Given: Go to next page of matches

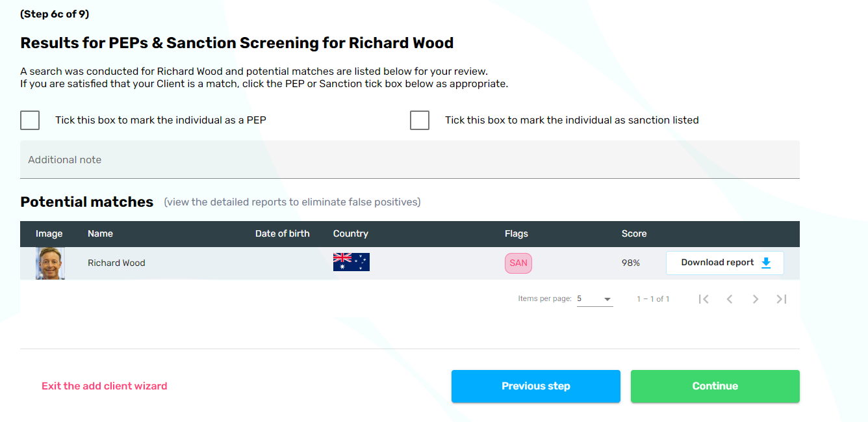Looking at the screenshot, I should 756,299.
